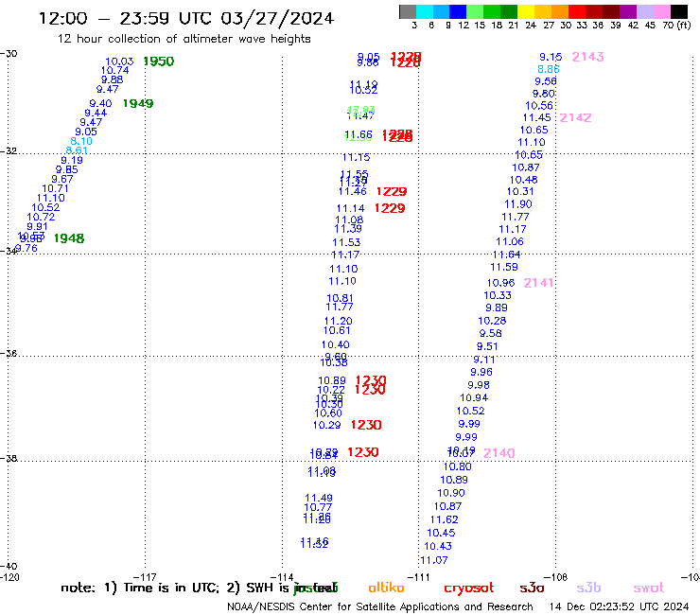
Task: Click the wave height '10.72'
Action: tap(41, 217)
